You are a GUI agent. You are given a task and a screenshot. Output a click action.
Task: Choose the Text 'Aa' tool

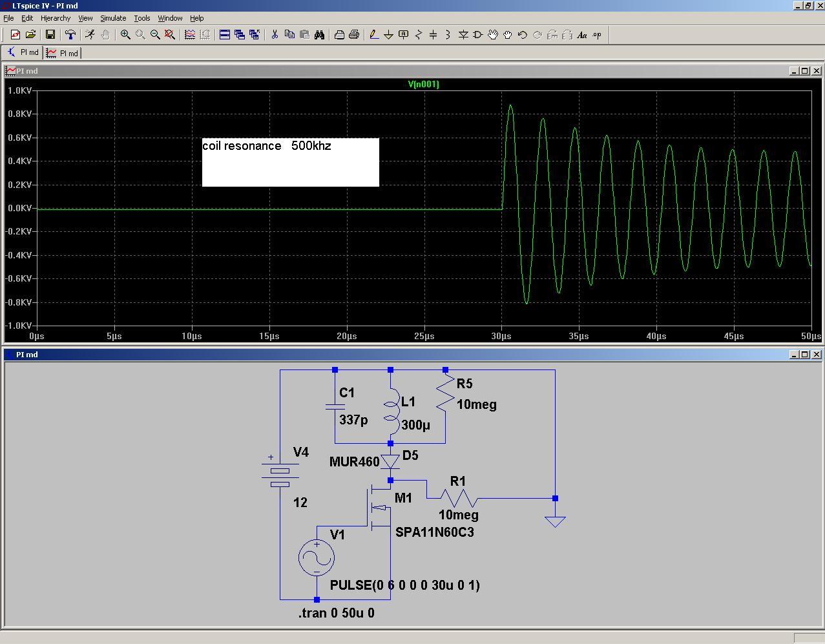click(x=582, y=35)
